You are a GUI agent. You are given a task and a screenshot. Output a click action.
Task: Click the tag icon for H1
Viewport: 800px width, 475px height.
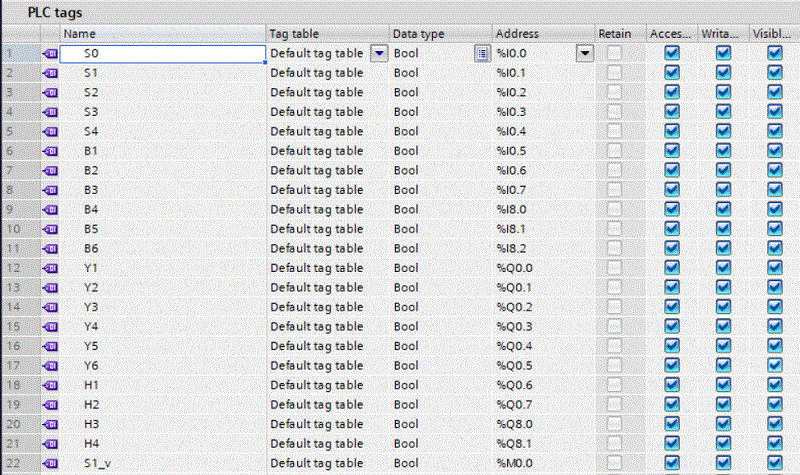pyautogui.click(x=50, y=384)
